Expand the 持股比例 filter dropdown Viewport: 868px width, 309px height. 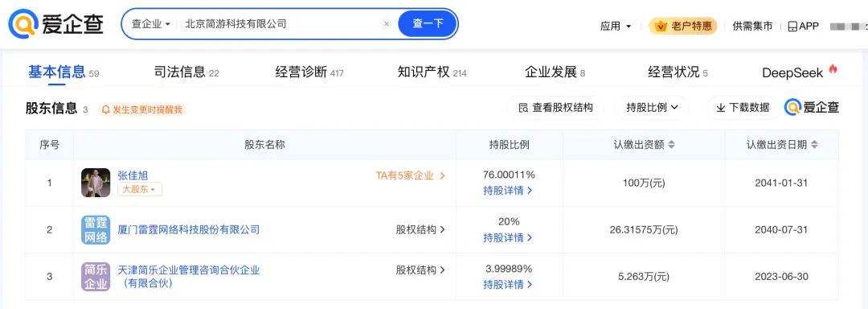[x=652, y=108]
